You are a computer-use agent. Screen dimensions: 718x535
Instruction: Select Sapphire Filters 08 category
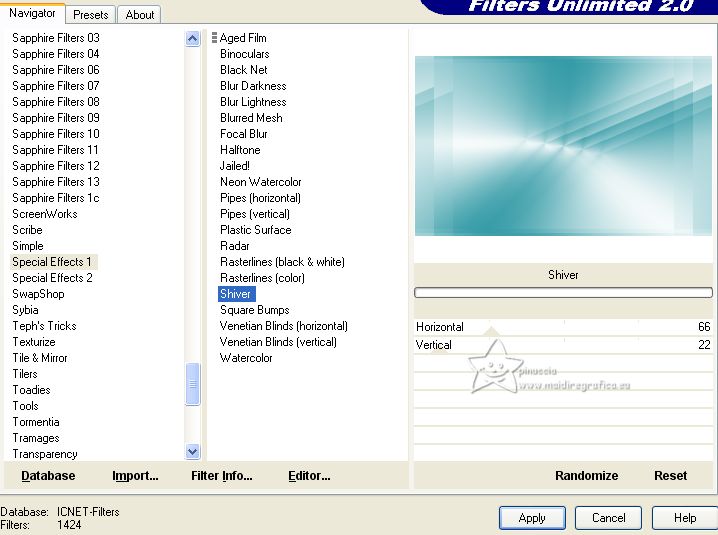click(55, 102)
